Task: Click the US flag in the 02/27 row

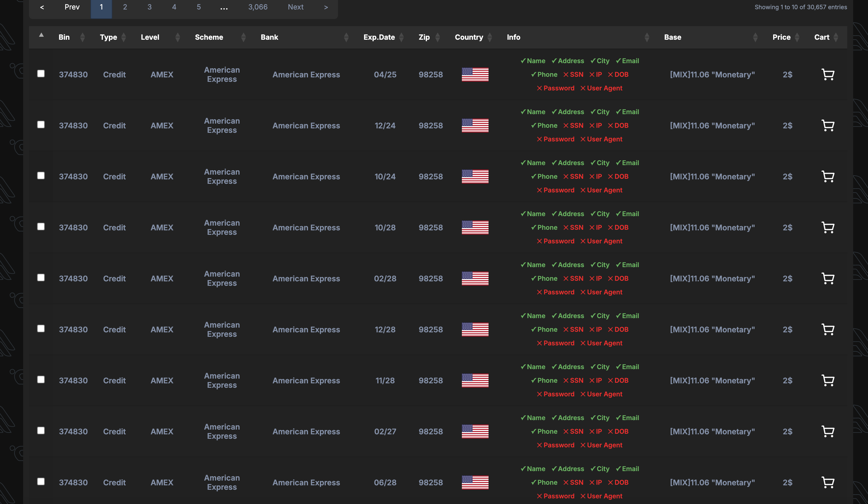Action: point(475,431)
